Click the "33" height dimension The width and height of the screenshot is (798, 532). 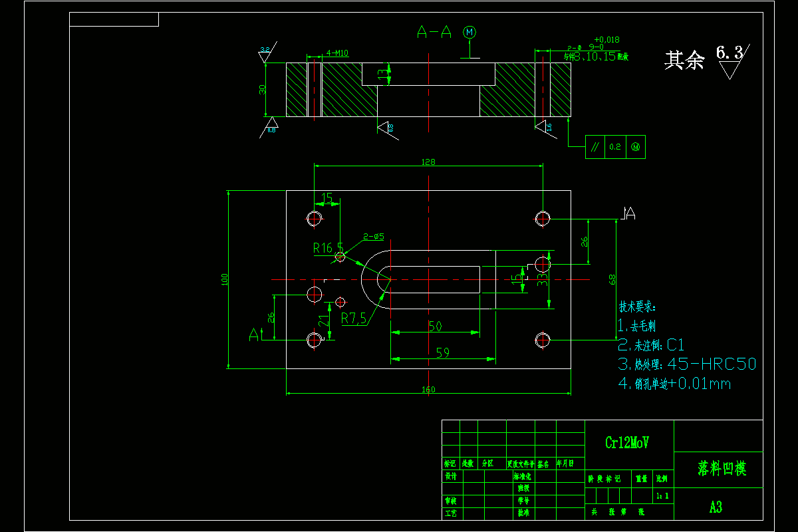coord(542,279)
